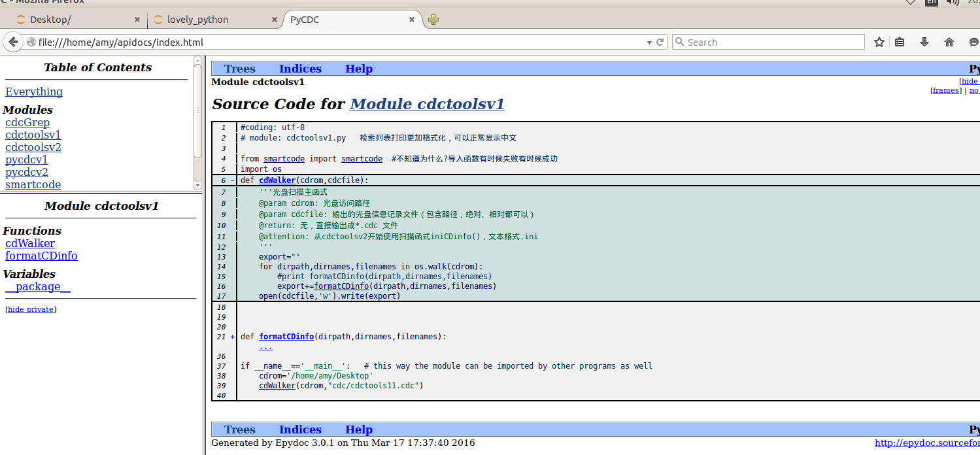Click the frames link near page top
The image size is (980, 455).
coord(946,90)
